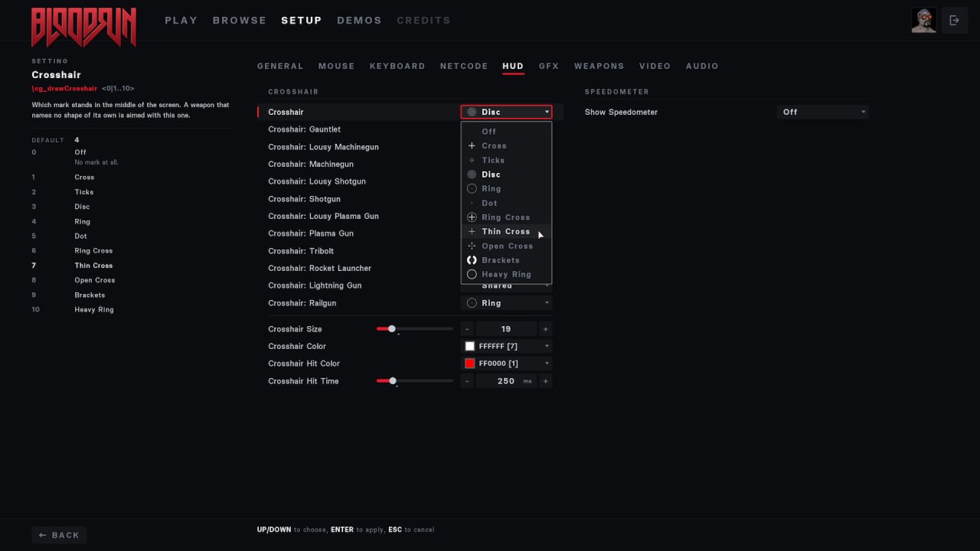Switch to the WEAPONS tab
This screenshot has height=551, width=980.
[x=599, y=67]
